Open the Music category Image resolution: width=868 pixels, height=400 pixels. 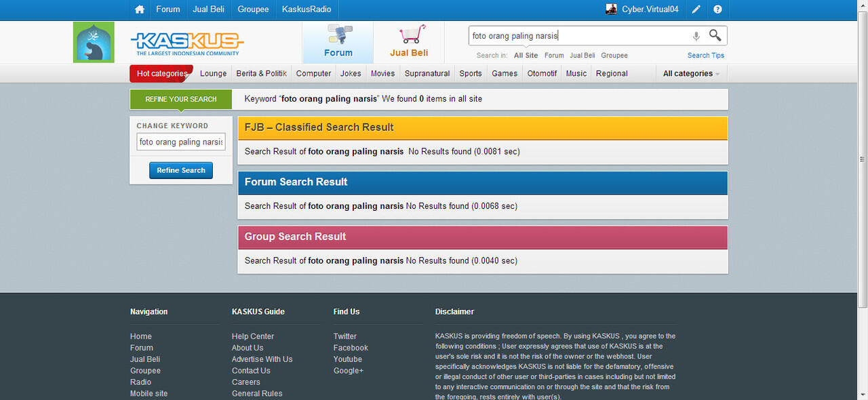[576, 73]
